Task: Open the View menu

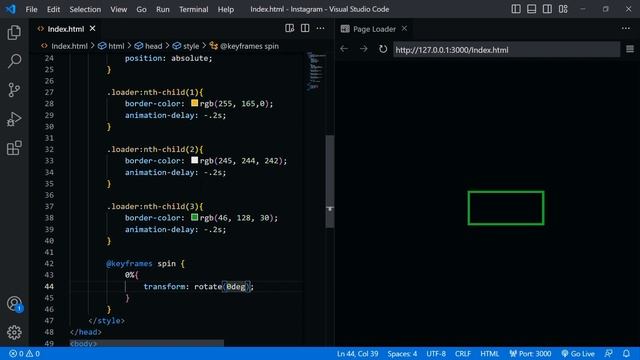Action: [118, 9]
